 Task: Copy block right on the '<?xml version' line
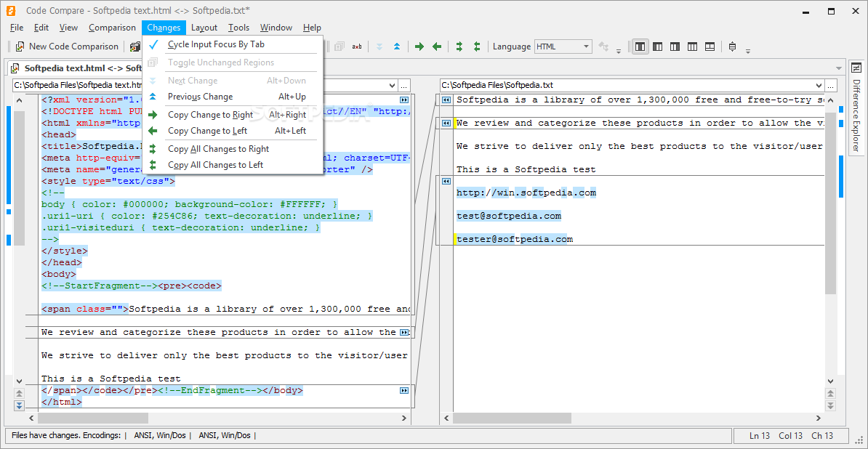404,100
